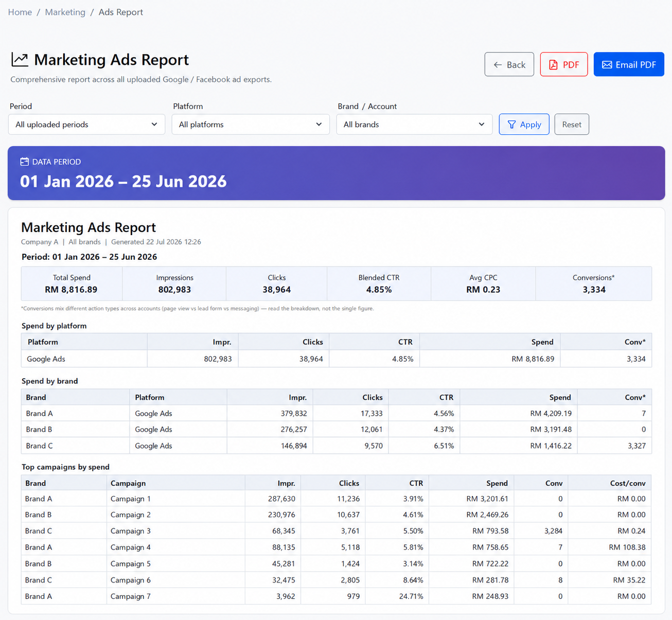
Task: Open the Platform dropdown
Action: coord(251,125)
